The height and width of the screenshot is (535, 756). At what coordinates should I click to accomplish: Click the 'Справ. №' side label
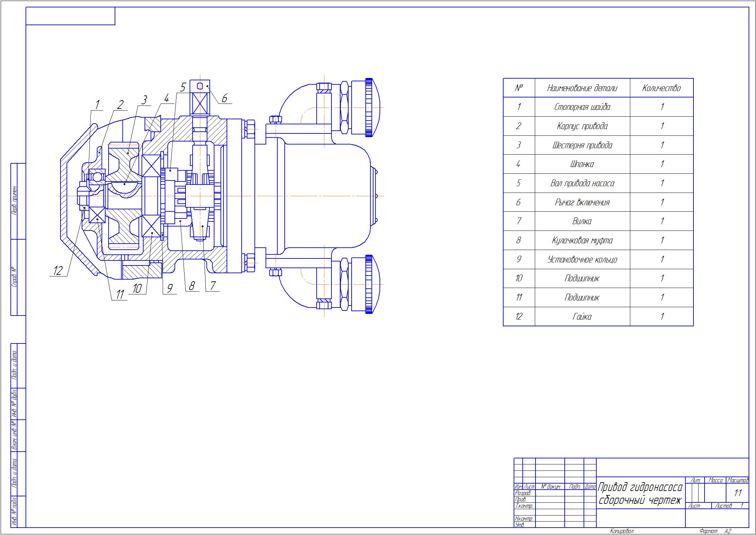click(x=14, y=277)
